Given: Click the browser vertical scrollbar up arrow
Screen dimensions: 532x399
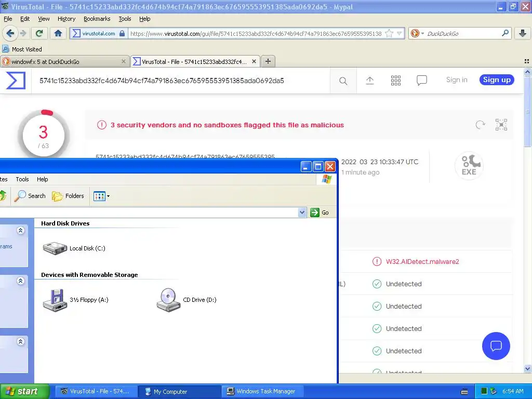Looking at the screenshot, I should (527, 72).
